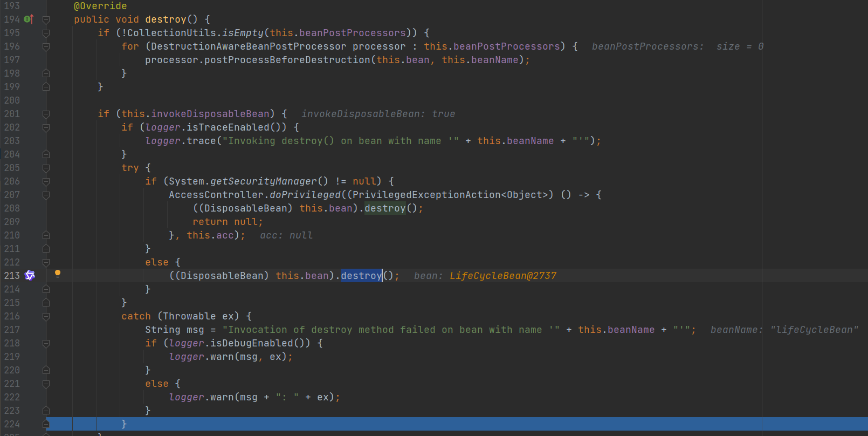Collapse the invokeDisposableBean if block on line 201
The width and height of the screenshot is (868, 436).
point(46,114)
